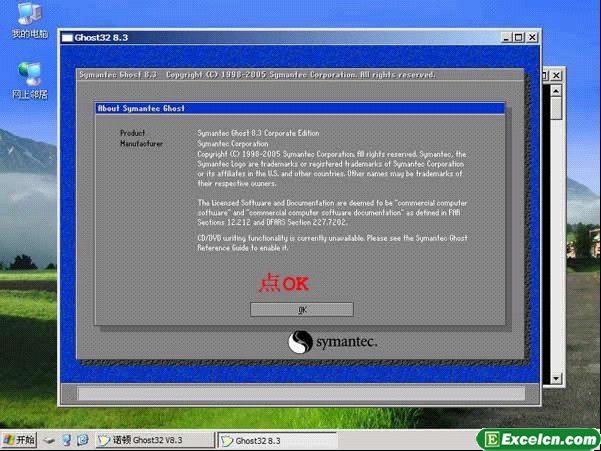Click the Ghost32 title bar system icon
The image size is (601, 451).
pyautogui.click(x=67, y=38)
